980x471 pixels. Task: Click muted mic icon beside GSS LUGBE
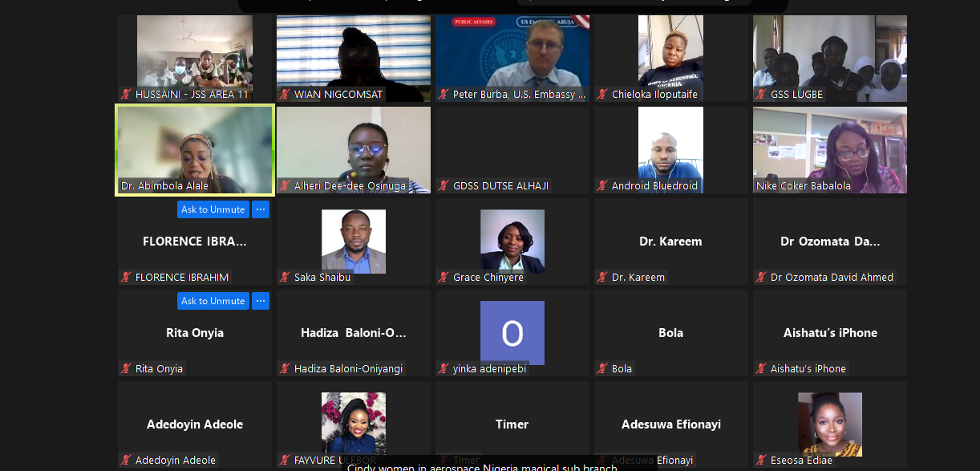[x=761, y=95]
